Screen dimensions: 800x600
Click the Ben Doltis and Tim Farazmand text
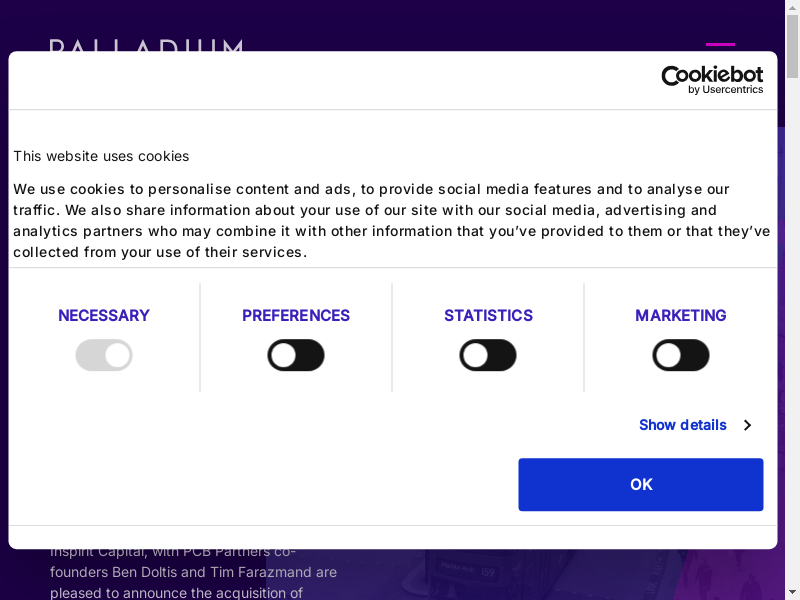pyautogui.click(x=193, y=573)
